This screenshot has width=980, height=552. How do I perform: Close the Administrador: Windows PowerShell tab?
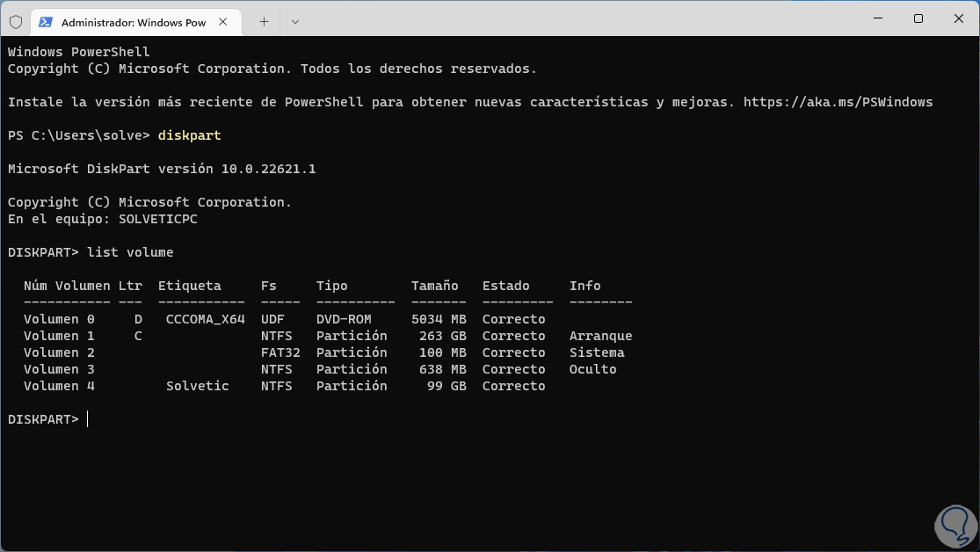[222, 22]
